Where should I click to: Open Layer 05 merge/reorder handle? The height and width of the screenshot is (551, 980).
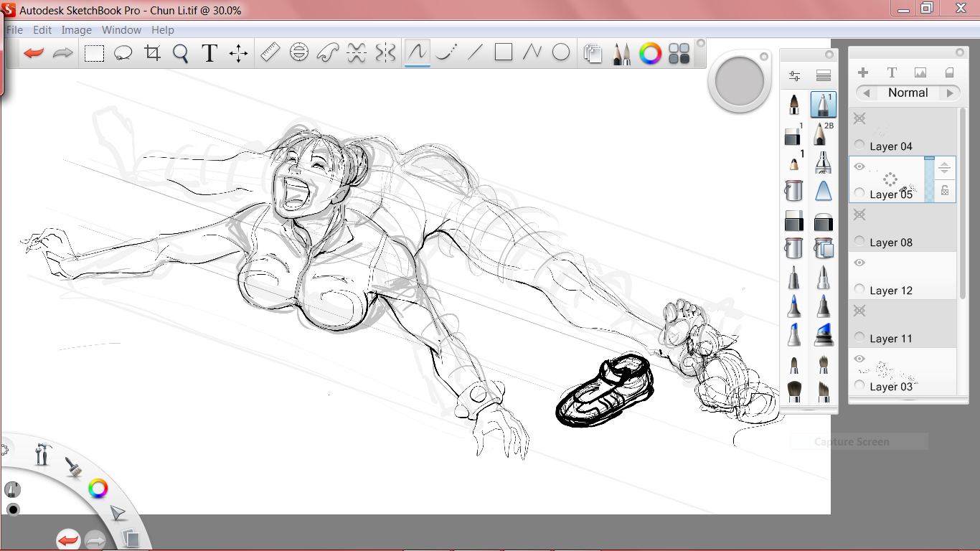(945, 169)
